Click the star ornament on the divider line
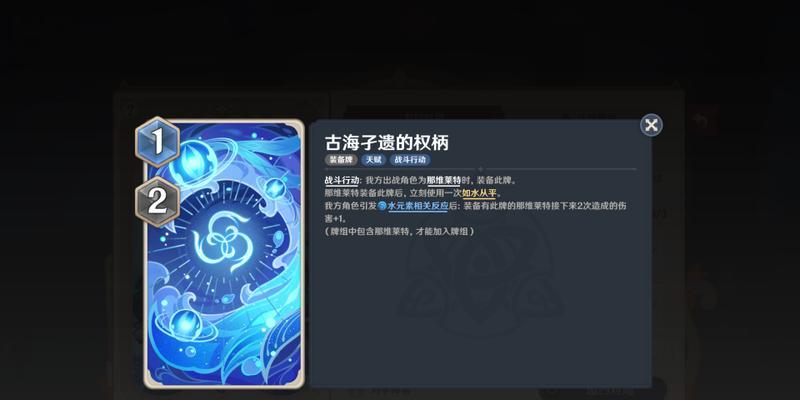 pyautogui.click(x=481, y=169)
